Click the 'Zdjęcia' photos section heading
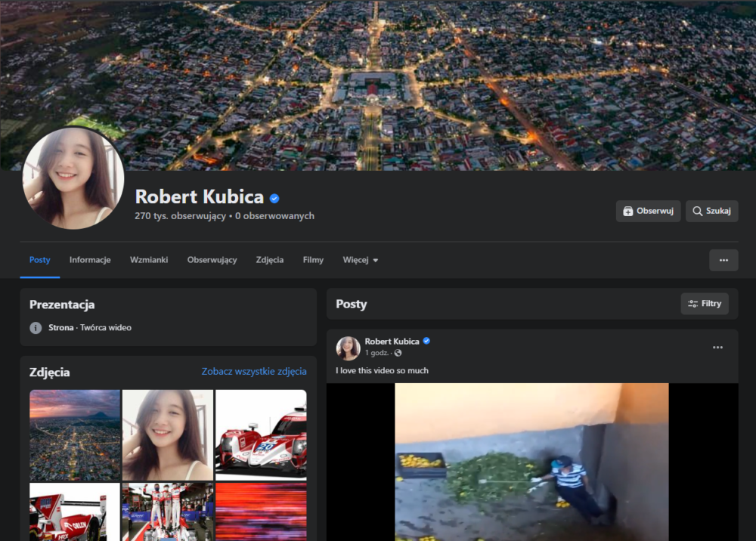756x541 pixels. 50,373
